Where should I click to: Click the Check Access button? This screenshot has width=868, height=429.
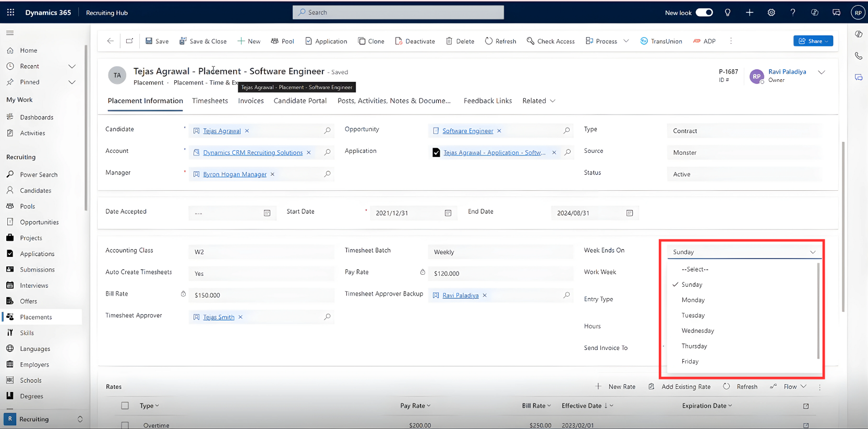click(x=551, y=41)
